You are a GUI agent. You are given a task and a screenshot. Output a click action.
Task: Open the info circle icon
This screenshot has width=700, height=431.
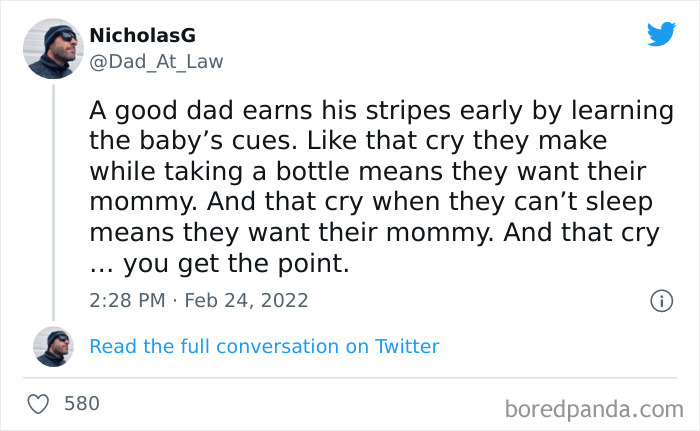(660, 300)
